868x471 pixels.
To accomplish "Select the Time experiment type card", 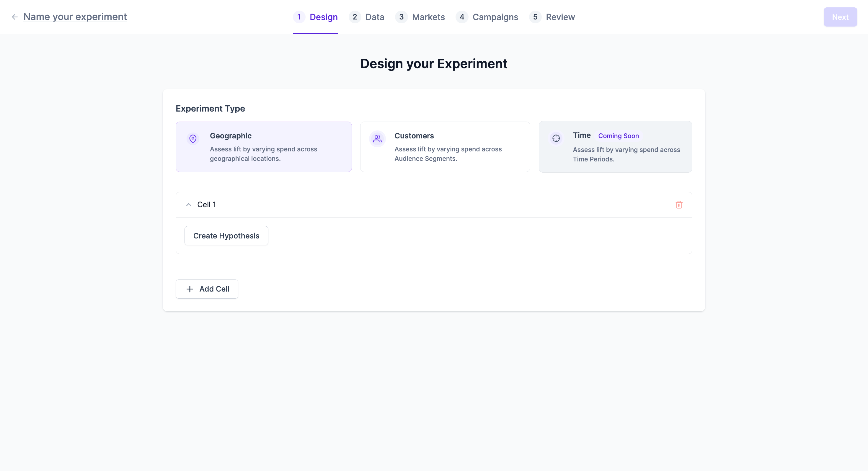I will [615, 147].
